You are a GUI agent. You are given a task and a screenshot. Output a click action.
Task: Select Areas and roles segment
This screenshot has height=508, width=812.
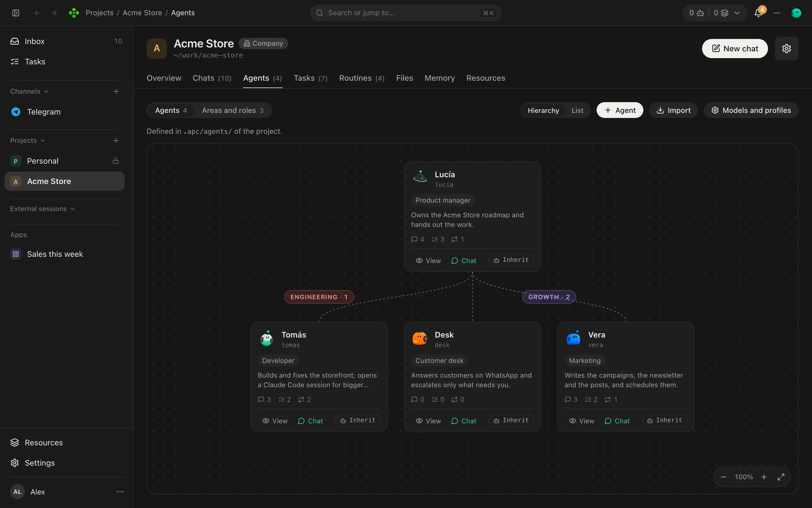click(x=233, y=110)
